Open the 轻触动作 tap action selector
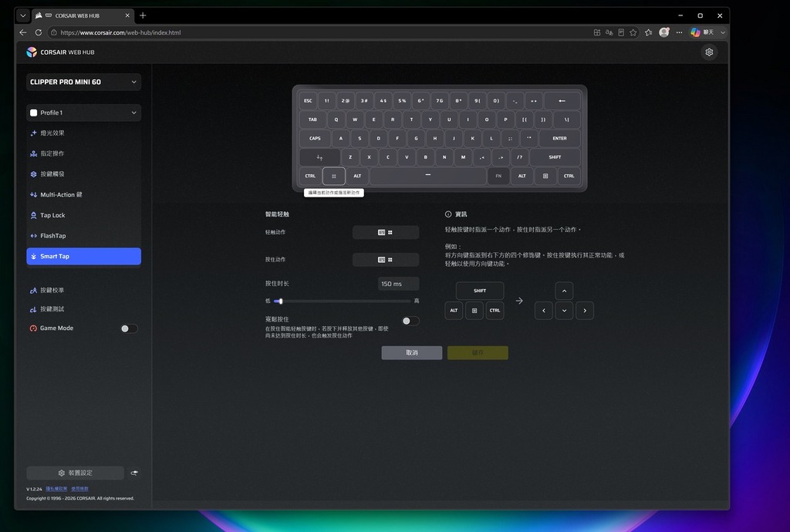Image resolution: width=790 pixels, height=532 pixels. pyautogui.click(x=386, y=233)
